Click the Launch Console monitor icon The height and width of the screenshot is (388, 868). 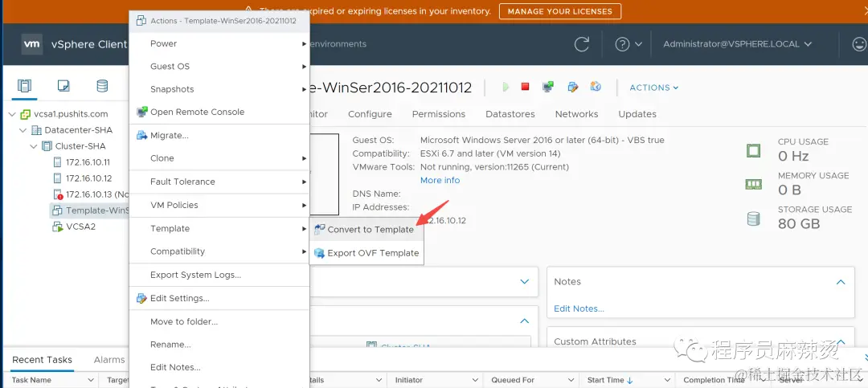click(x=548, y=87)
